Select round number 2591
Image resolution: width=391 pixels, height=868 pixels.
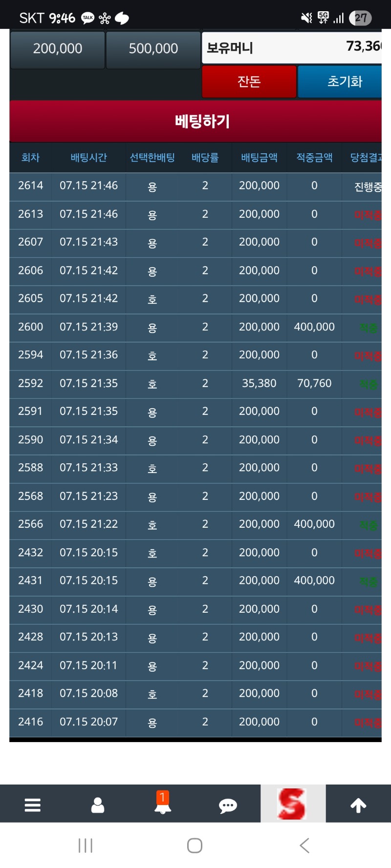30,411
